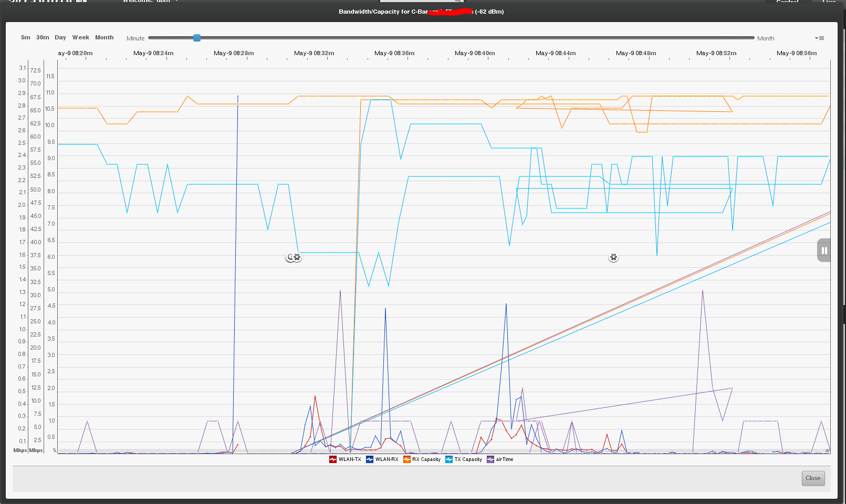Close the Bandwidth/Capacity dialog
The height and width of the screenshot is (504, 846).
(813, 478)
